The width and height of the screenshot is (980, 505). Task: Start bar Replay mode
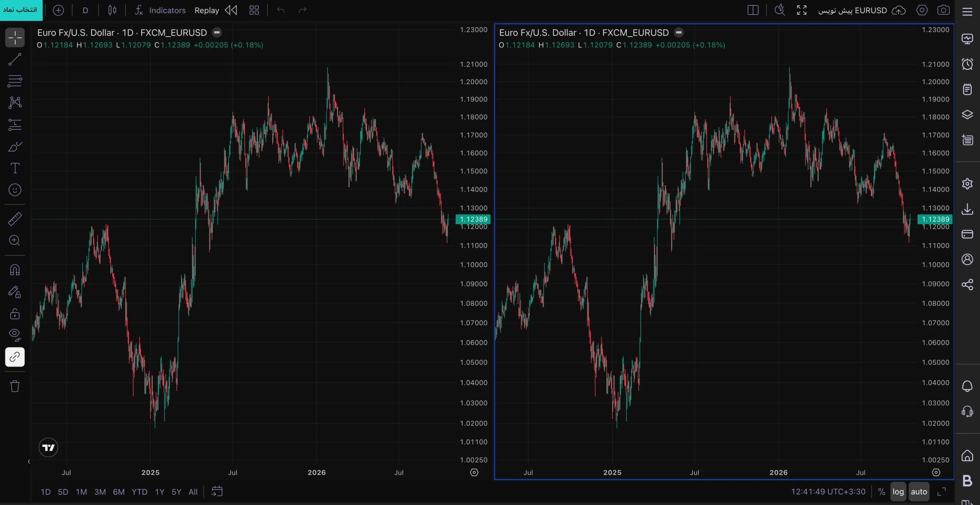point(216,10)
